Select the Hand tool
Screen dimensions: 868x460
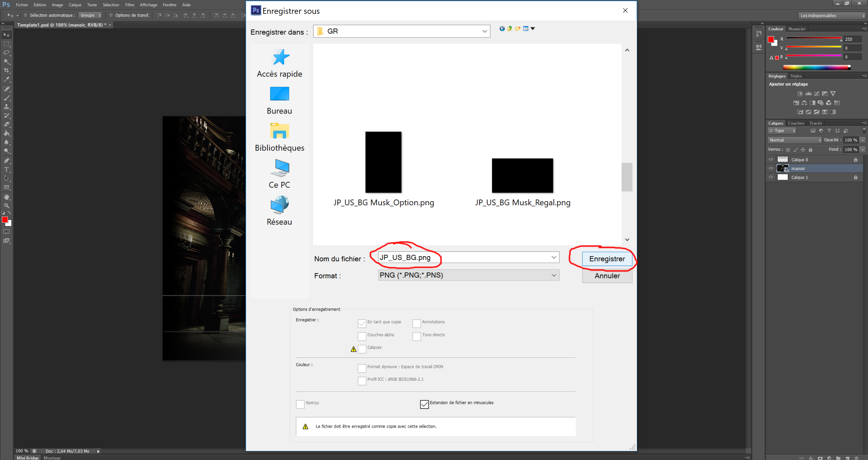click(6, 197)
